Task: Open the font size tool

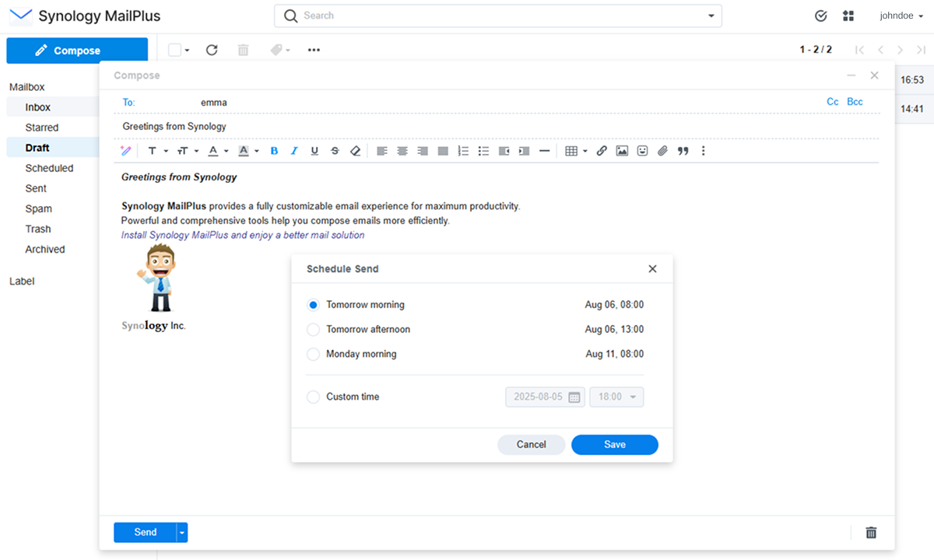Action: click(183, 151)
